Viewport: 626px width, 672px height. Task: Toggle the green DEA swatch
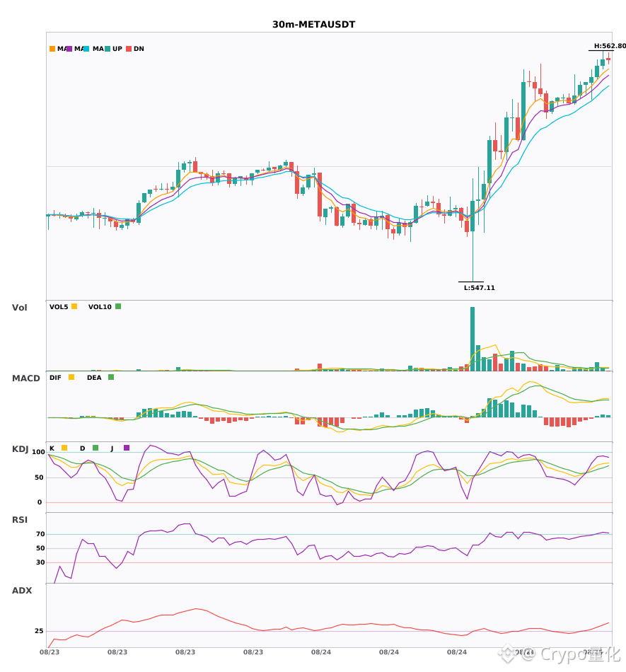[x=111, y=377]
